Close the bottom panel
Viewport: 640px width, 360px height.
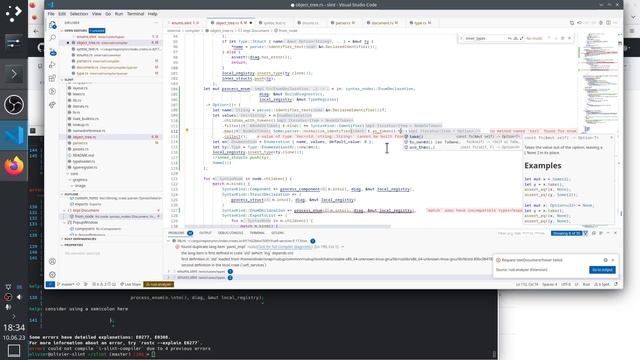[x=615, y=233]
